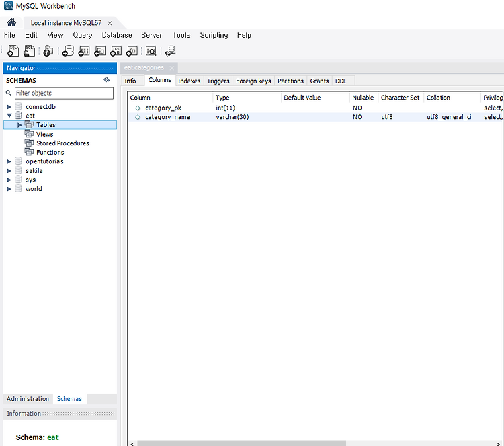Search table data toolbar icon

(151, 51)
